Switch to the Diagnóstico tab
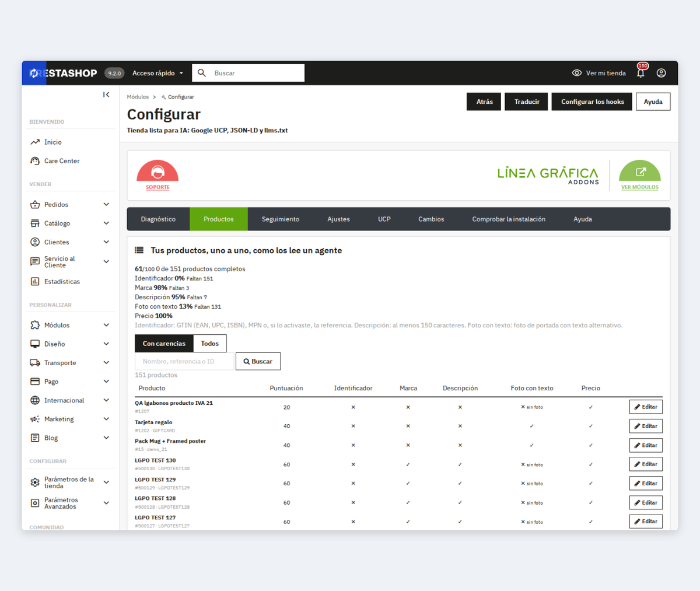 coord(158,219)
